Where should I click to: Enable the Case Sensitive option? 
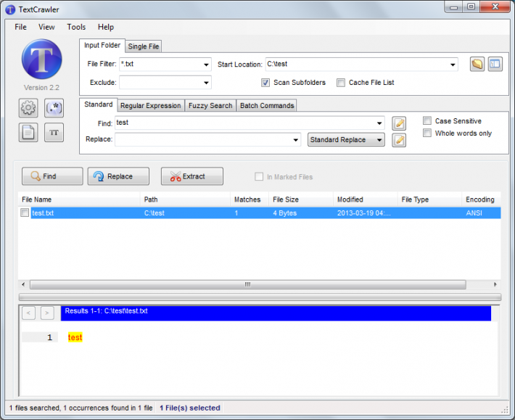(427, 120)
